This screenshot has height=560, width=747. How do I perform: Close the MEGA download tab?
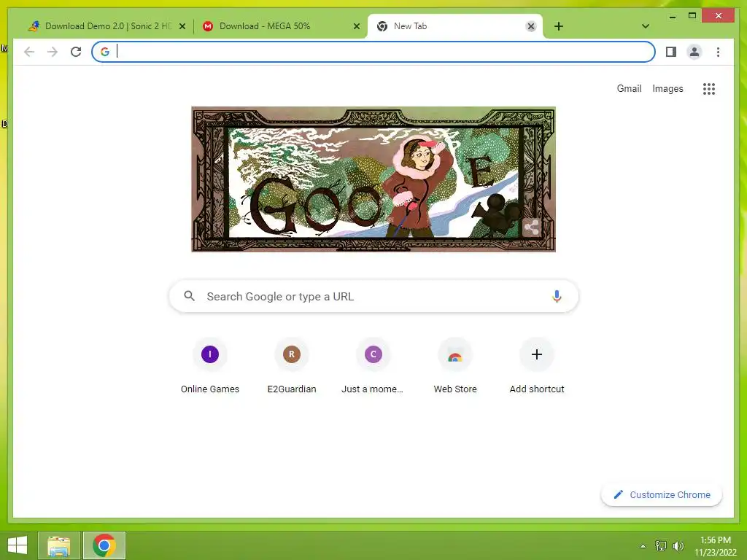click(x=356, y=26)
